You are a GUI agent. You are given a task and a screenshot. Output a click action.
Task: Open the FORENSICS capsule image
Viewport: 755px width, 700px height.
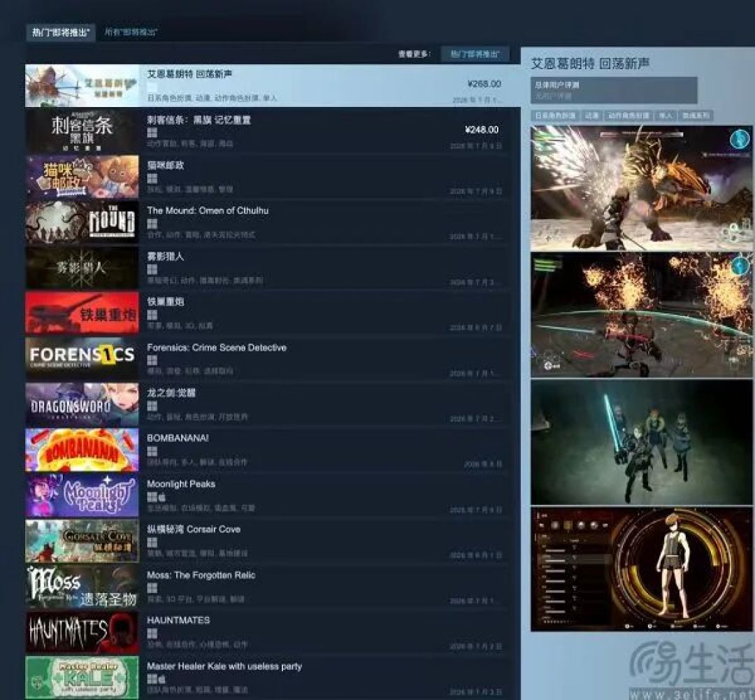coord(82,359)
